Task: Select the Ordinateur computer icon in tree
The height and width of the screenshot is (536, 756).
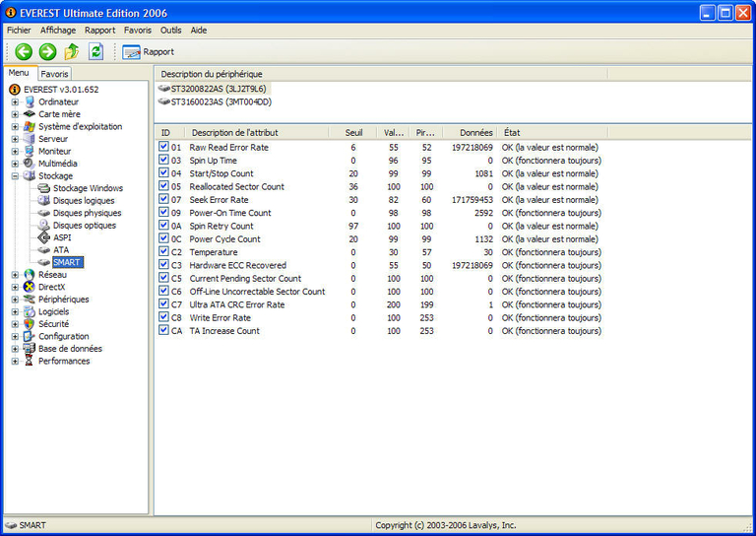Action: pyautogui.click(x=30, y=101)
